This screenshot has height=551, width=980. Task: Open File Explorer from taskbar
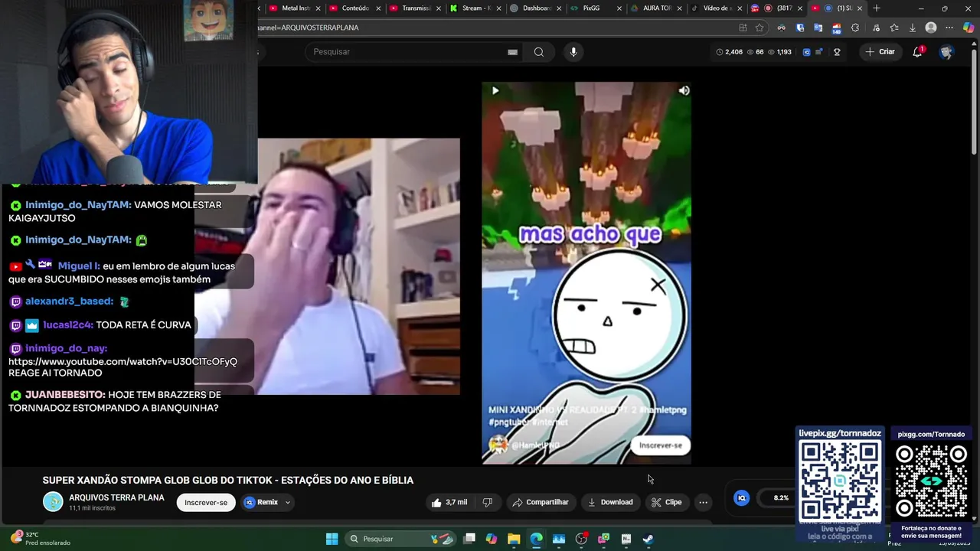tap(514, 539)
